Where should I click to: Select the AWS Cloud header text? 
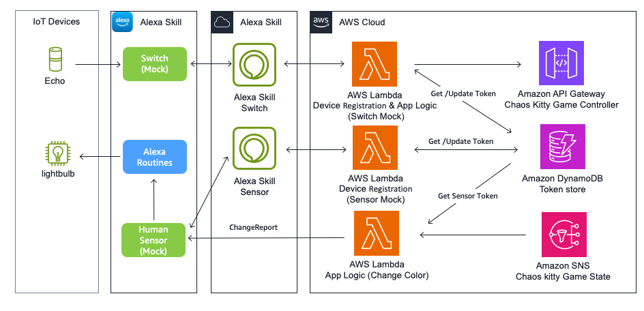[362, 23]
